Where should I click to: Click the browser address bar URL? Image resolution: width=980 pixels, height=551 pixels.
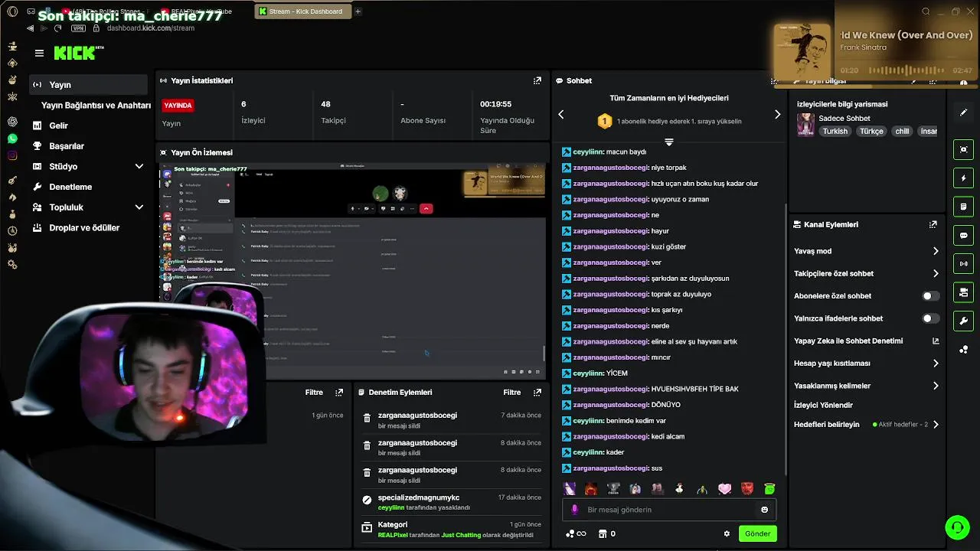[150, 28]
